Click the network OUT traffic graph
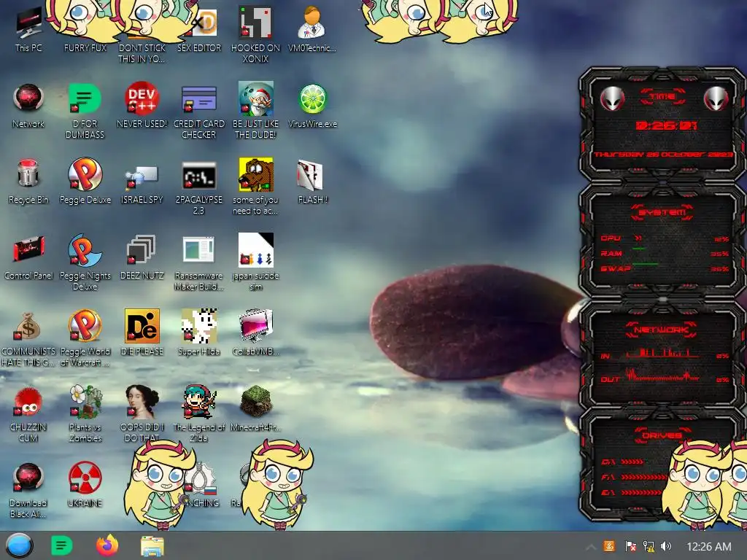This screenshot has height=560, width=747. click(662, 376)
